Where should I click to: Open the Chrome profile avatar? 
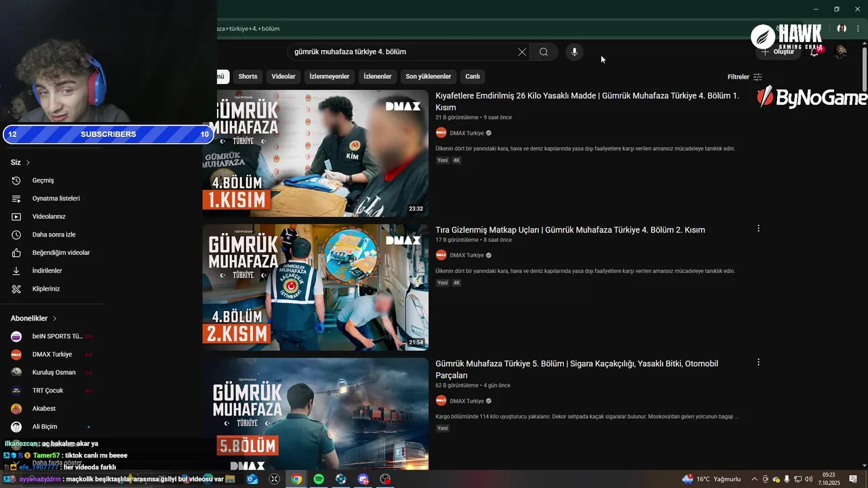point(842,28)
